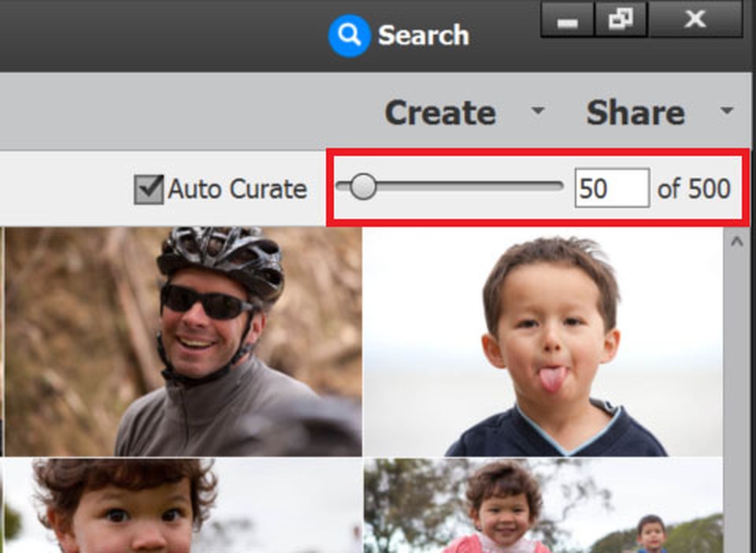756x553 pixels.
Task: Click the scrollbar up arrow
Action: tap(736, 241)
